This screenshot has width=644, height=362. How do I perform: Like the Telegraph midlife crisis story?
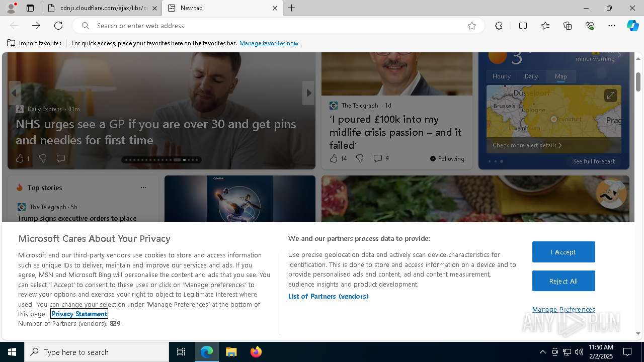tap(338, 158)
